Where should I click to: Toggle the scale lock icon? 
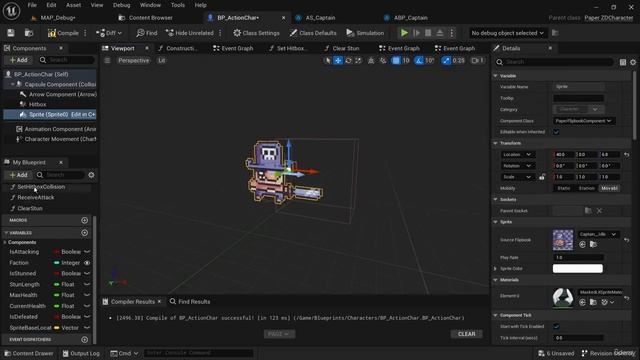tap(542, 177)
